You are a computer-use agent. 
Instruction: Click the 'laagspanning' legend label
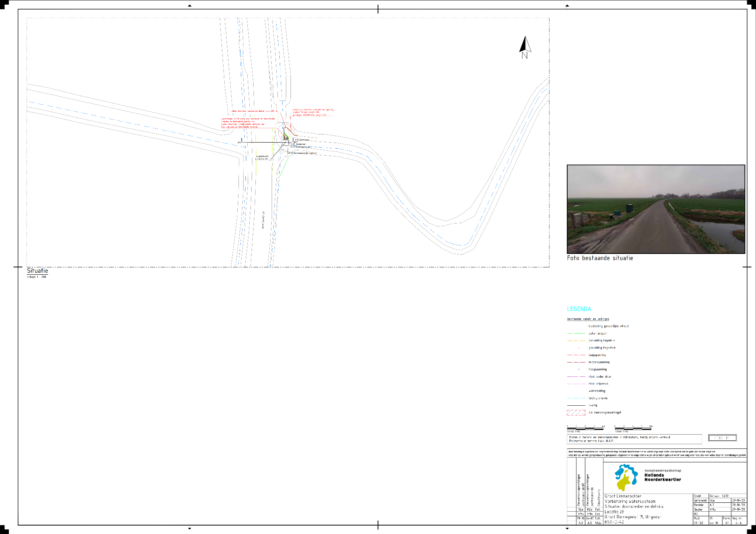coord(597,355)
